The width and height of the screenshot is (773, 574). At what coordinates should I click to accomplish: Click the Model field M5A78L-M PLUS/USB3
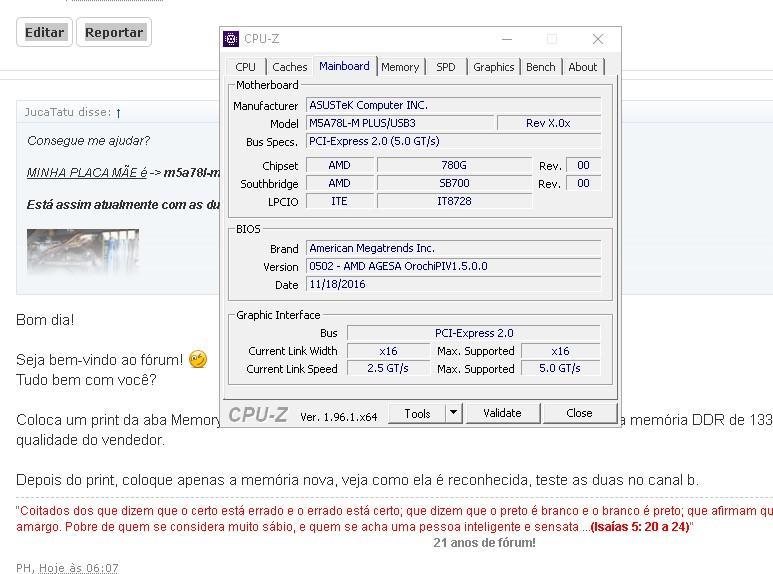(x=399, y=123)
